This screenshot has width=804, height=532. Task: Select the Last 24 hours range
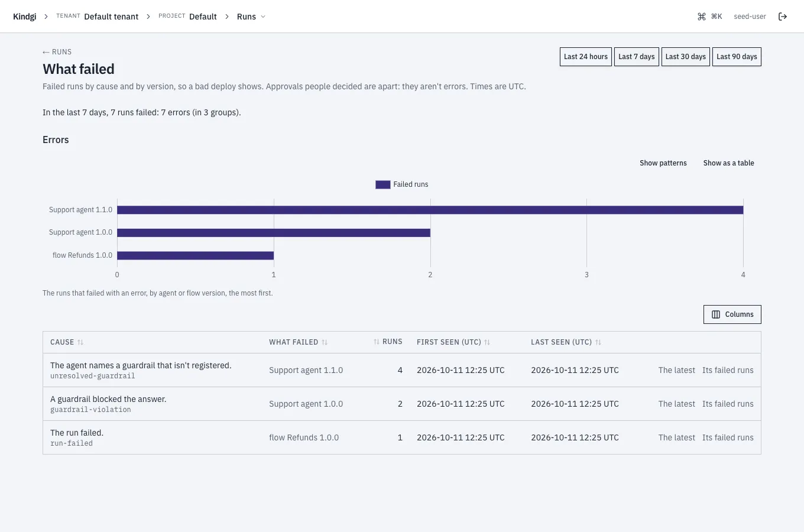[x=586, y=57]
